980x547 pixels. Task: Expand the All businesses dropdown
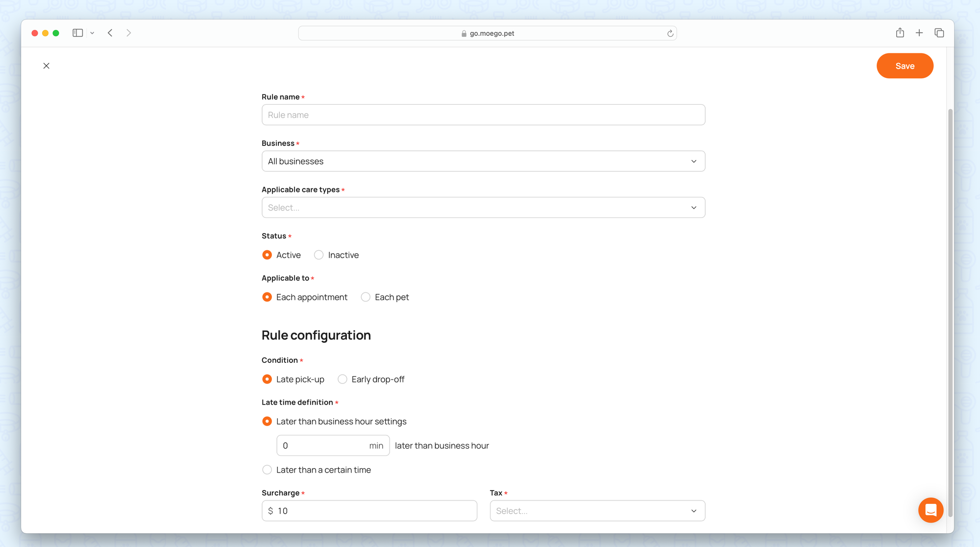(483, 161)
